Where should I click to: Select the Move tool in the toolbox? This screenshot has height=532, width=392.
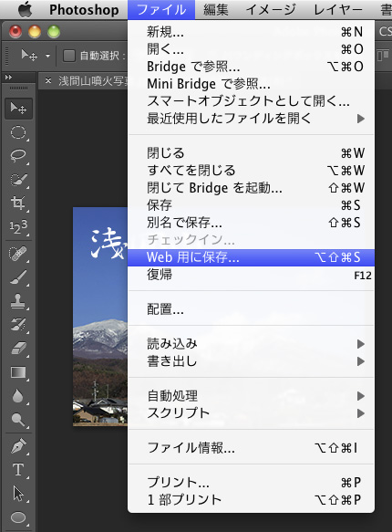(18, 109)
